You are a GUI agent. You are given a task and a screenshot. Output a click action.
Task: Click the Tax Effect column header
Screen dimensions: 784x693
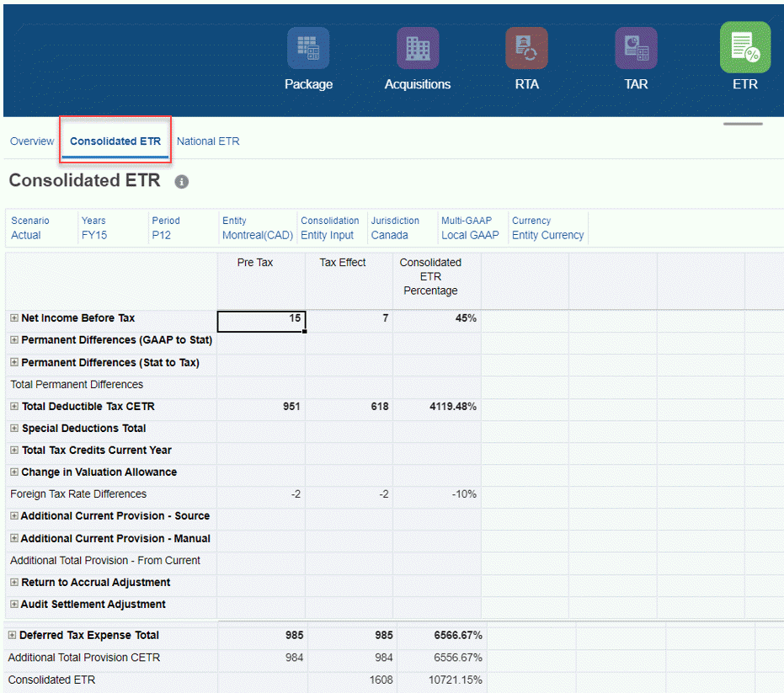tap(343, 263)
